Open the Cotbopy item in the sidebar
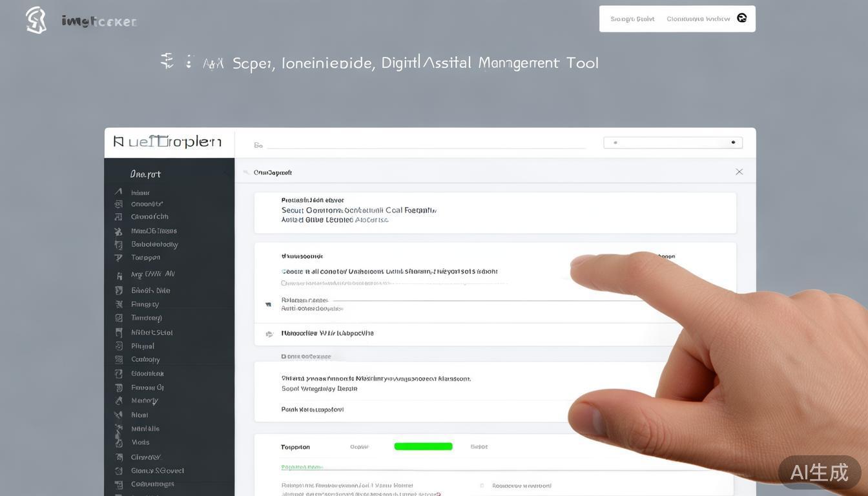 tap(145, 360)
